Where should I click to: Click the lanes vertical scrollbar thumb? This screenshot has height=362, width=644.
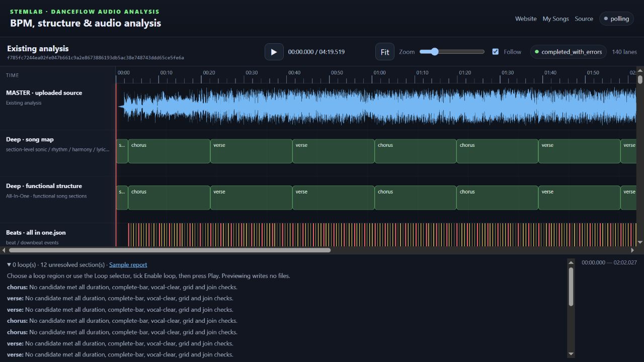click(640, 79)
